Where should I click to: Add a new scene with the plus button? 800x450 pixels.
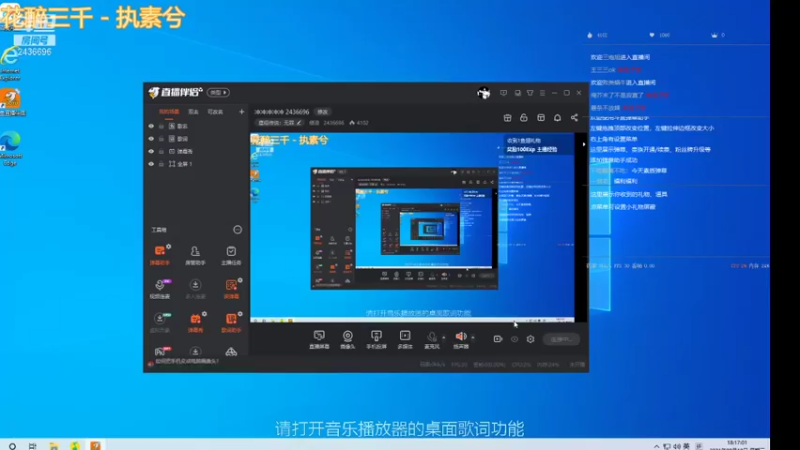pos(241,112)
